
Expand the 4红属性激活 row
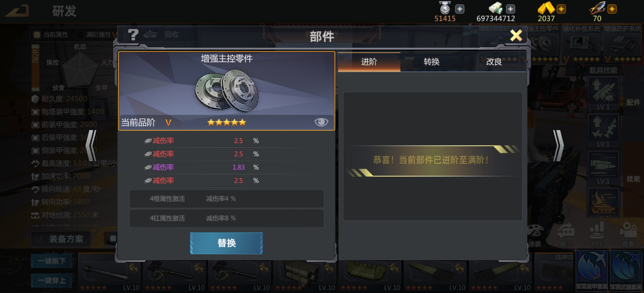point(227,218)
